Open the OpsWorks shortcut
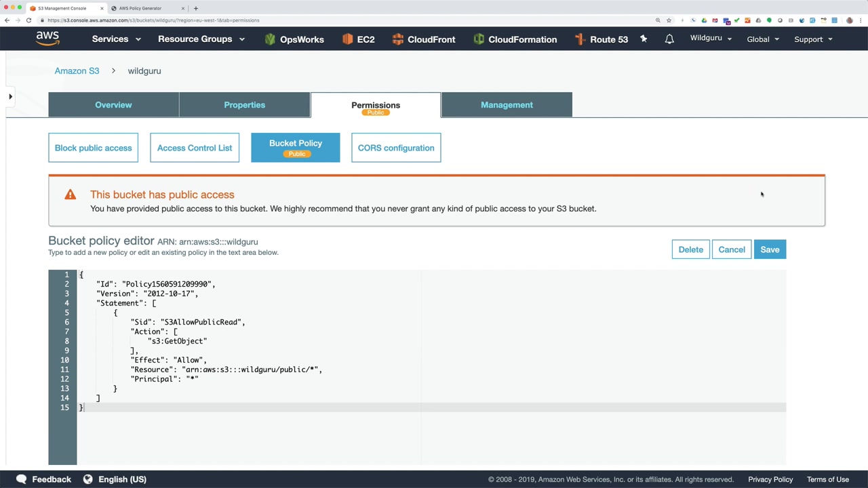Viewport: 868px width, 488px height. 294,39
